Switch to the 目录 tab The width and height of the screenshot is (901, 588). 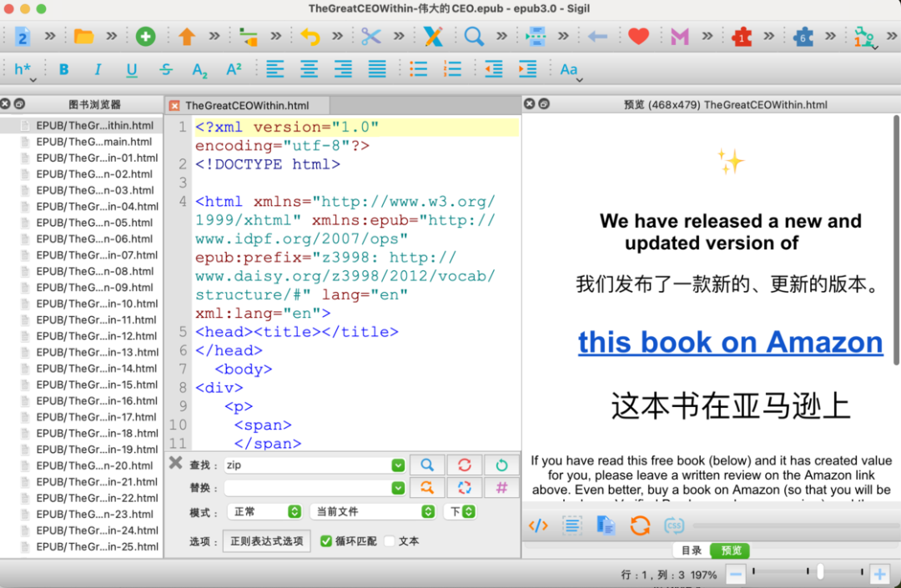692,550
